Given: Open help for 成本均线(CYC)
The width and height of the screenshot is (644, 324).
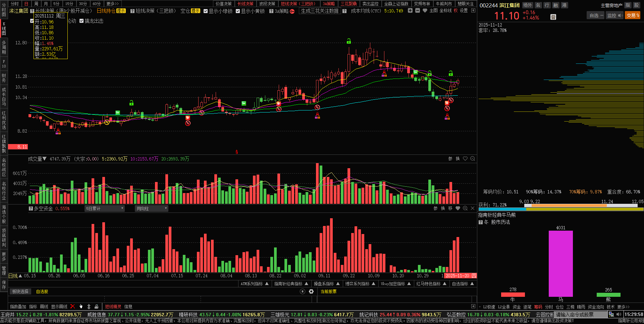Looking at the screenshot, I should [344, 11].
